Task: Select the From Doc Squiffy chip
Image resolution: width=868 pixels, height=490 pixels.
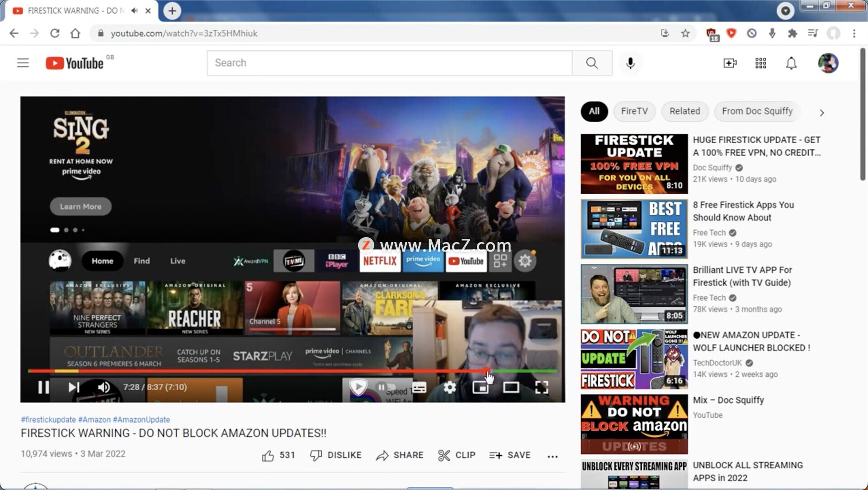Action: point(757,111)
